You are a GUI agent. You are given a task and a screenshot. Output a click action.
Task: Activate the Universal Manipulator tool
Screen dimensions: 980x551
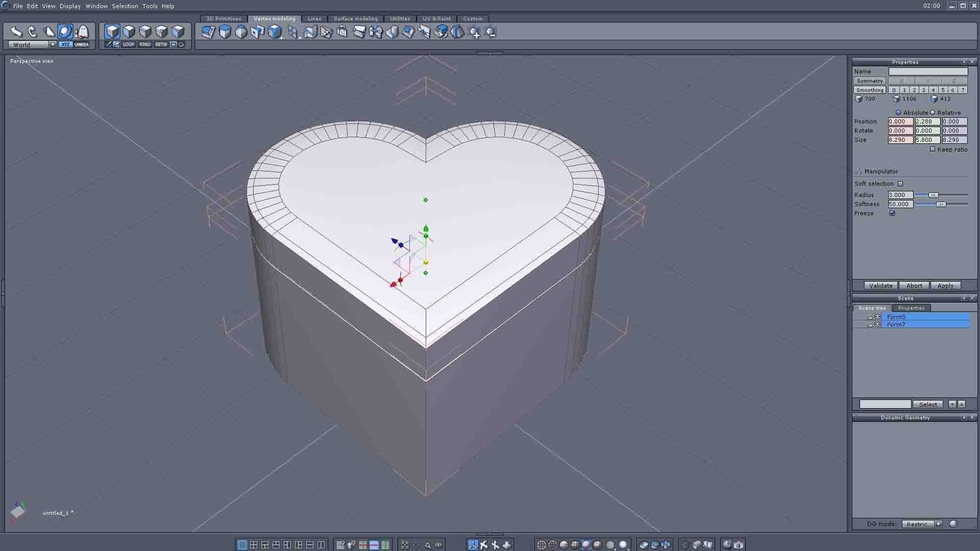[x=65, y=32]
